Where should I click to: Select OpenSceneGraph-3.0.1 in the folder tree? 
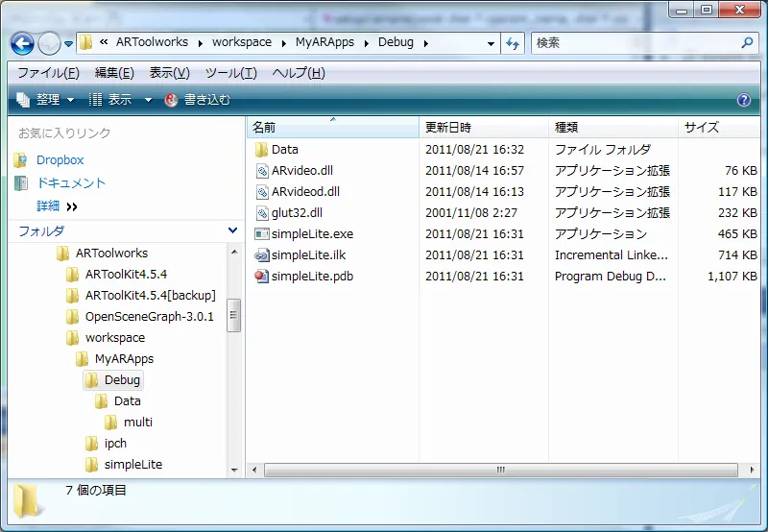(x=150, y=317)
